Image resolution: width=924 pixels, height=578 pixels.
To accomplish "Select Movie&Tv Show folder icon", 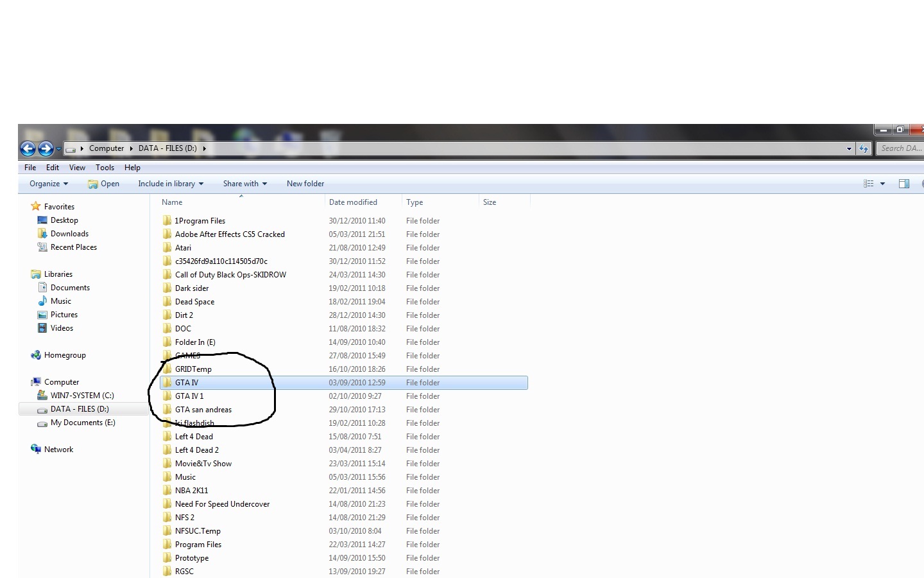I will 167,463.
